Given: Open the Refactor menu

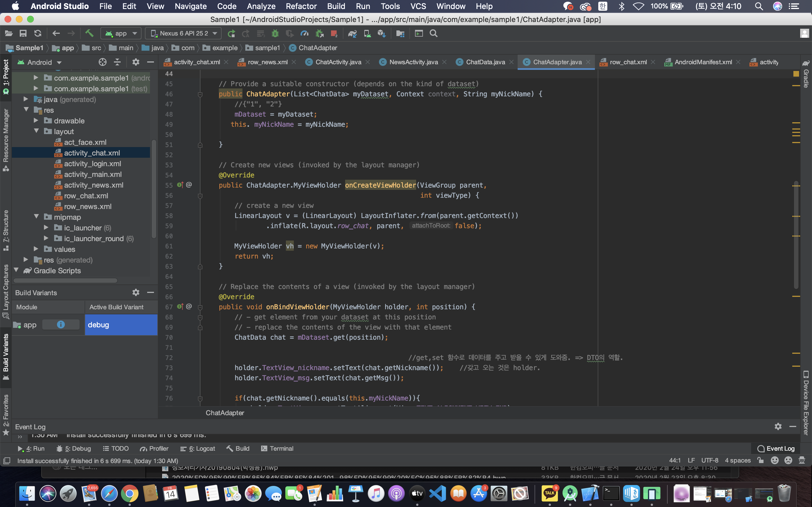Looking at the screenshot, I should pyautogui.click(x=301, y=6).
